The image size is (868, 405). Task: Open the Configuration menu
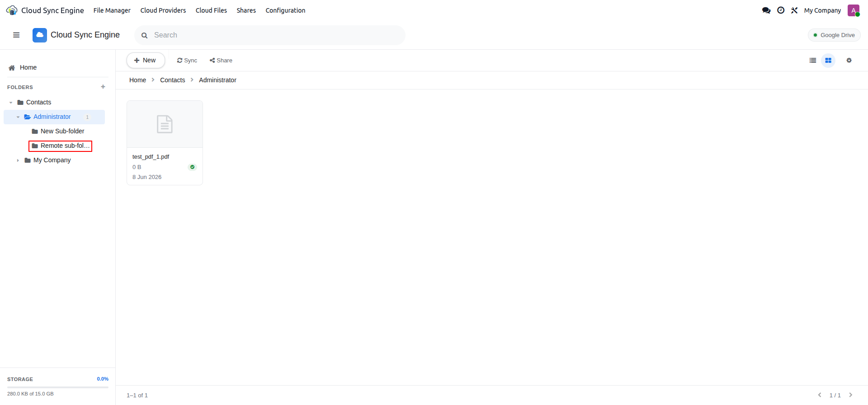(285, 10)
